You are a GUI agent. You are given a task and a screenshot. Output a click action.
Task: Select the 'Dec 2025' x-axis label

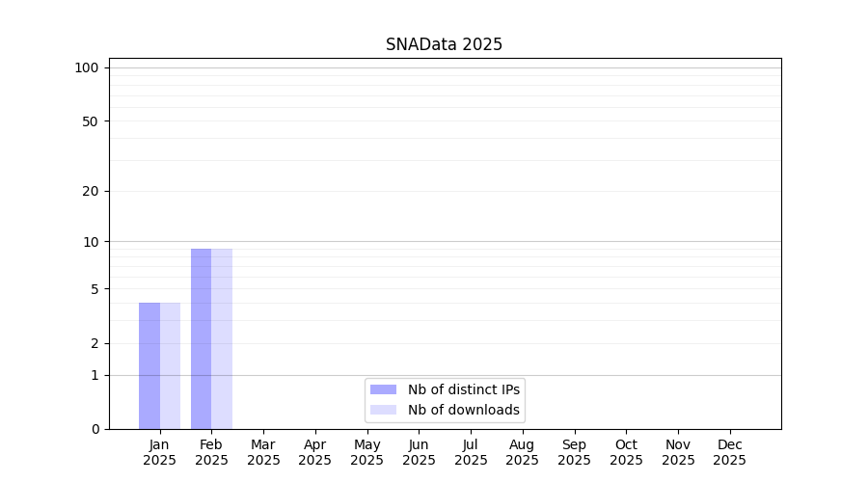point(729,452)
